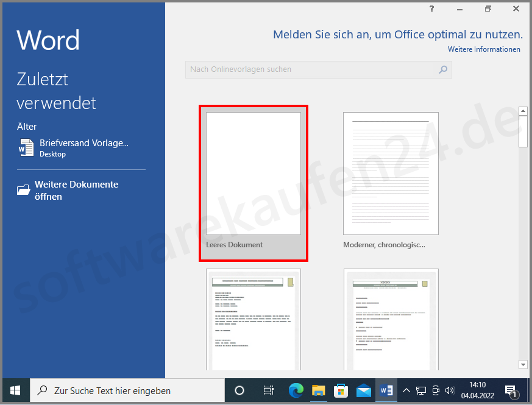Click the scrollbar up arrow

tap(523, 110)
